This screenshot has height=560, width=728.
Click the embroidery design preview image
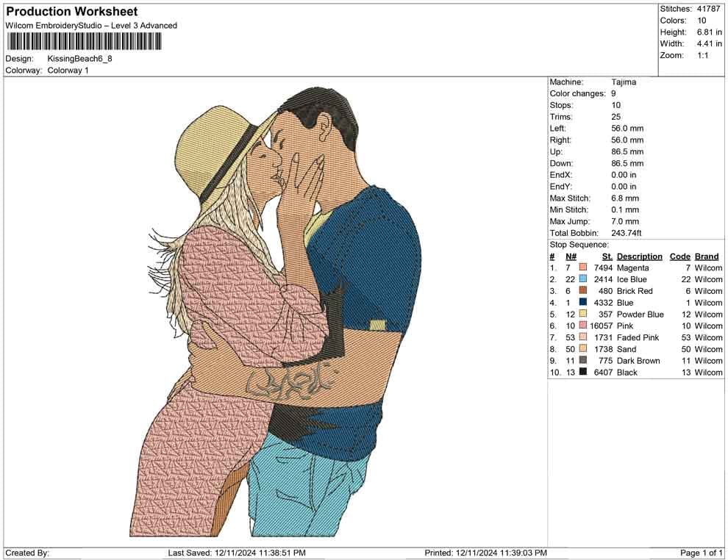[x=275, y=312]
